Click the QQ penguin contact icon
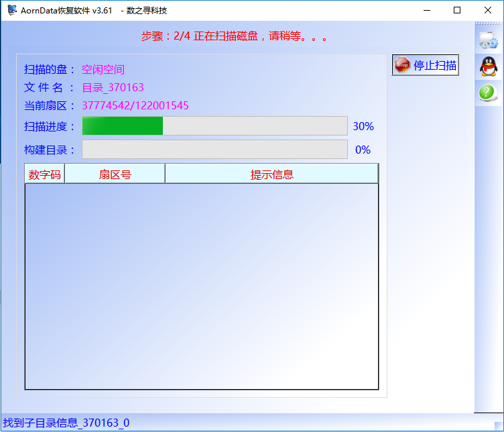Image resolution: width=504 pixels, height=432 pixels. [488, 66]
